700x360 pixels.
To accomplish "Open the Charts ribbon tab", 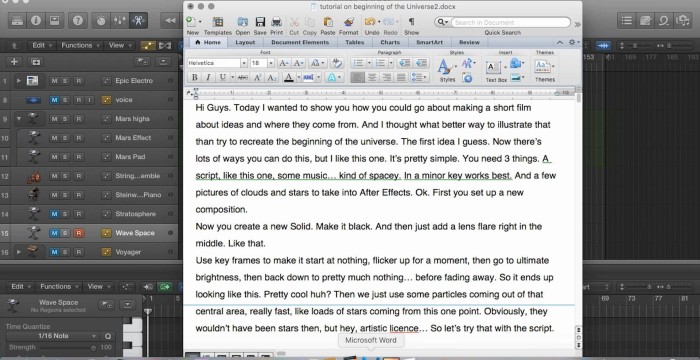I will (390, 42).
